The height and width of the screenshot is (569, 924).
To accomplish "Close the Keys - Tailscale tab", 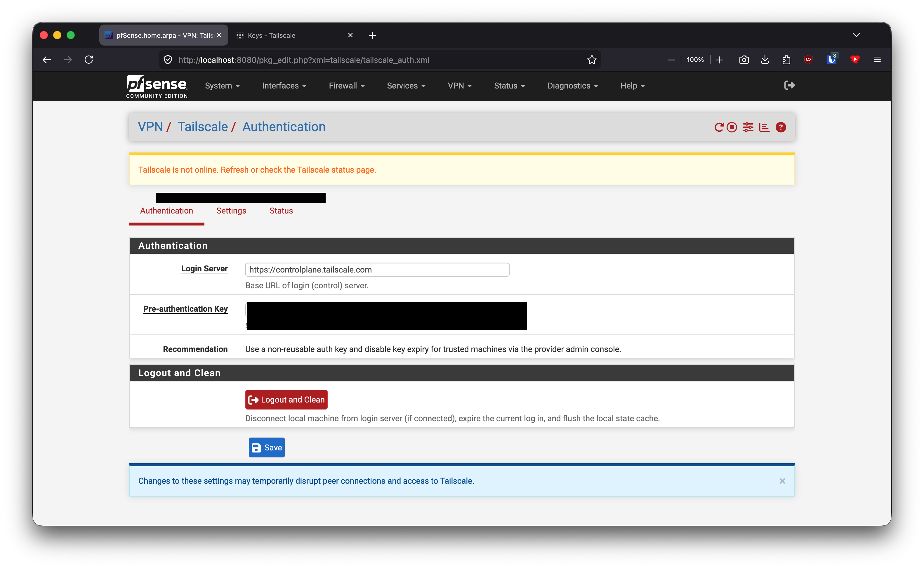I will pos(350,35).
